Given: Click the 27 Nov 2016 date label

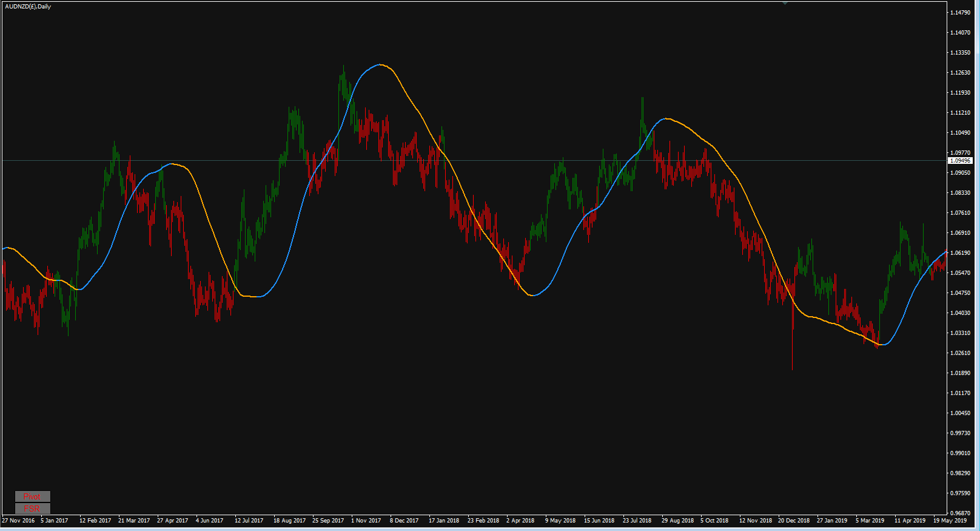Looking at the screenshot, I should pyautogui.click(x=18, y=521).
